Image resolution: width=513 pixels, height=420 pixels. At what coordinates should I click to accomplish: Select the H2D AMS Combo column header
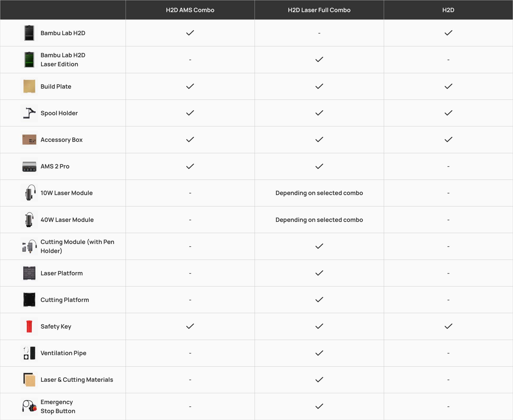tap(190, 10)
